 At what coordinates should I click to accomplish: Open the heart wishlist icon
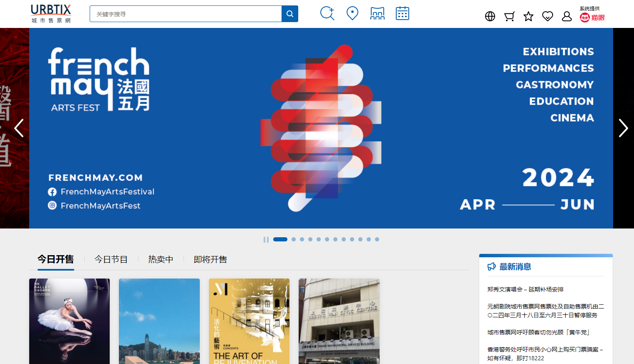click(548, 16)
